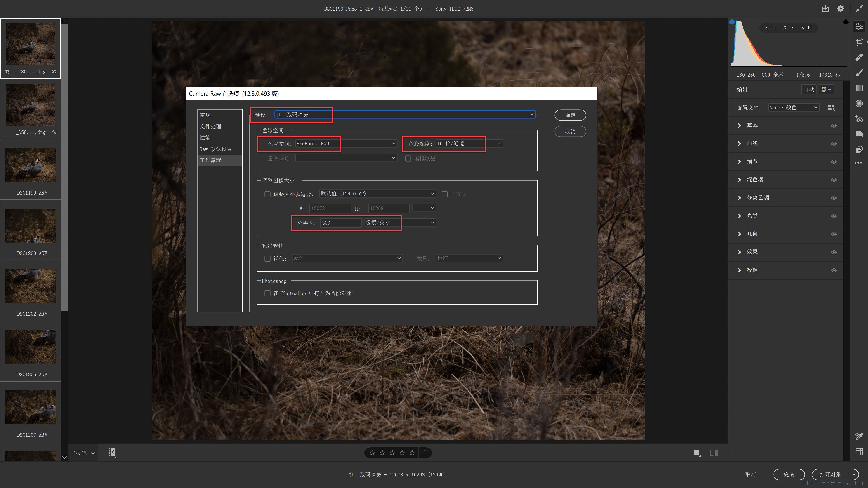
Task: Switch to the 文件处理 preferences tab
Action: [x=211, y=126]
